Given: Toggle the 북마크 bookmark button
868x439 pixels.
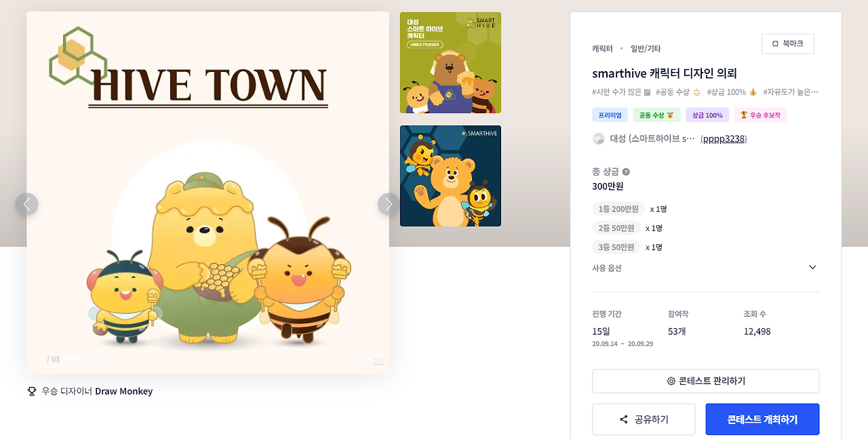Looking at the screenshot, I should [788, 43].
